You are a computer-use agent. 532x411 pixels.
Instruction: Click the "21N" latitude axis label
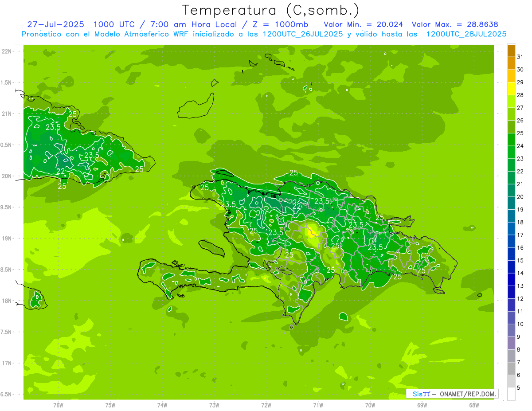coord(6,114)
